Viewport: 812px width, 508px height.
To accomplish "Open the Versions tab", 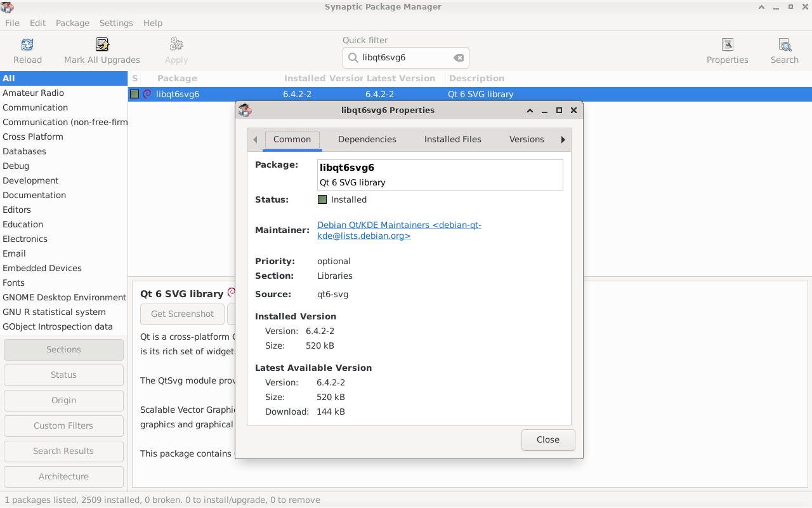I will click(x=527, y=139).
